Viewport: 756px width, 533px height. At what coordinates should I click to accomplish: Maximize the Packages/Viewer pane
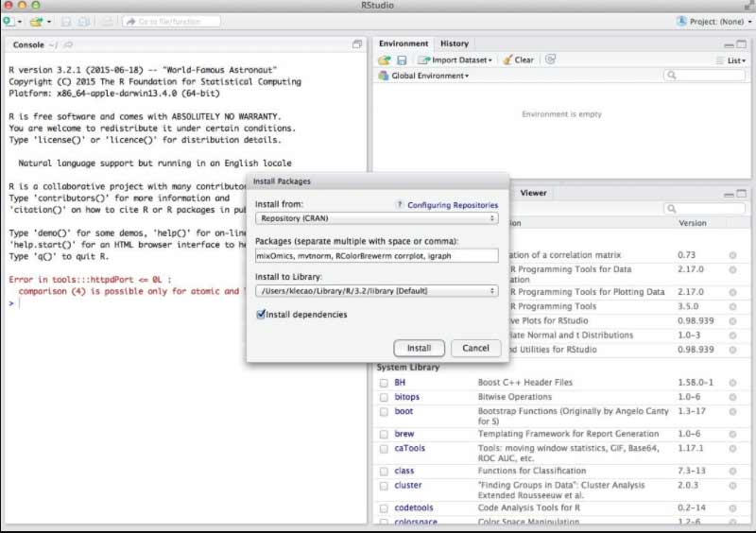[x=742, y=194]
